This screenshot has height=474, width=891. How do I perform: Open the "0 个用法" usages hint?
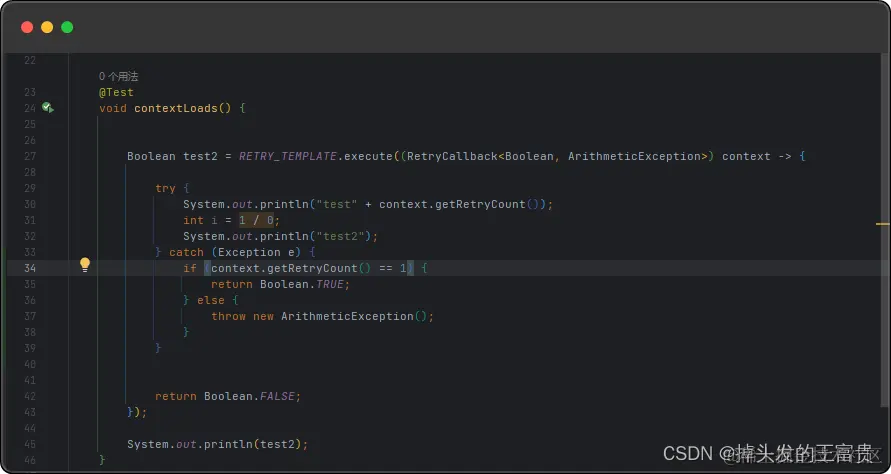[x=118, y=76]
